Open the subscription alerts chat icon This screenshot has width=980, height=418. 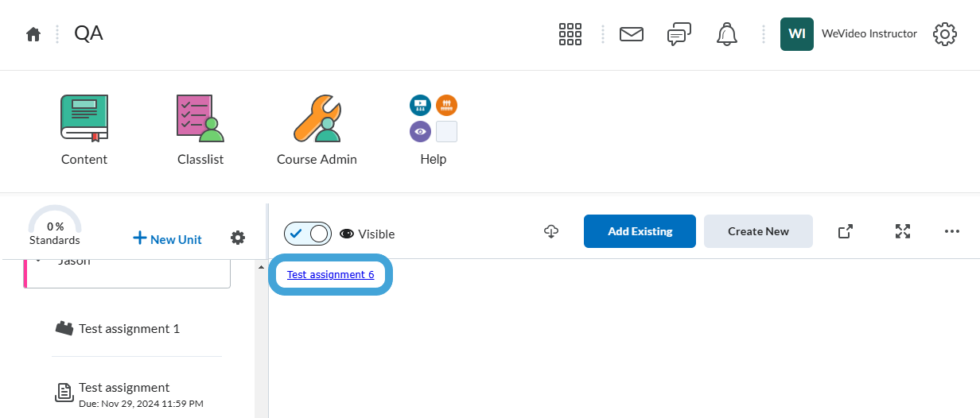pos(679,34)
